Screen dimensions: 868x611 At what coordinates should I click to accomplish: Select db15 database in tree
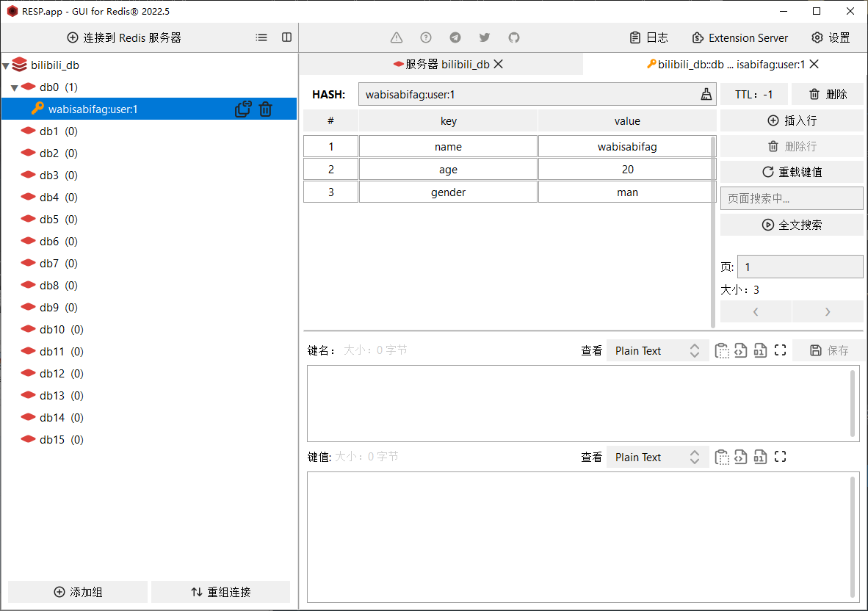coord(149,439)
